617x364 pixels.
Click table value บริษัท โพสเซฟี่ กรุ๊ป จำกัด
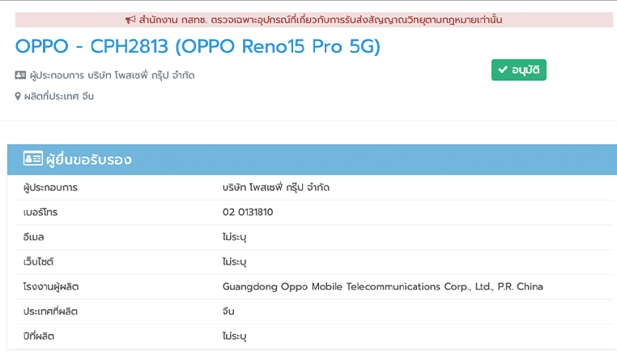pos(276,188)
